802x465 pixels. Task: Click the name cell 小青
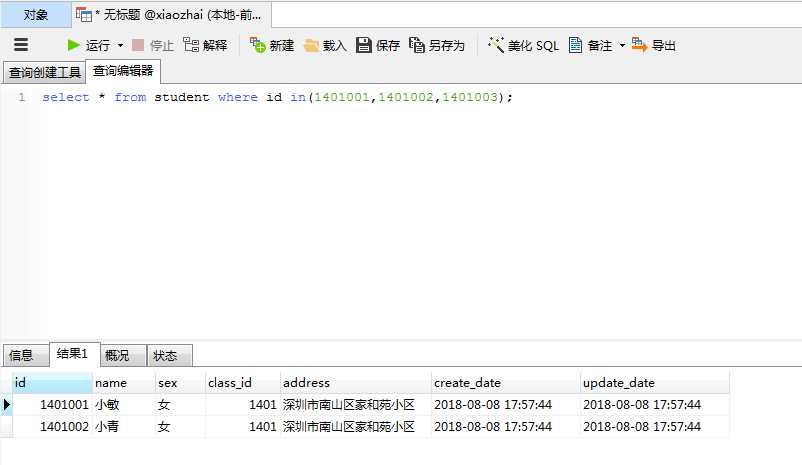pyautogui.click(x=124, y=427)
